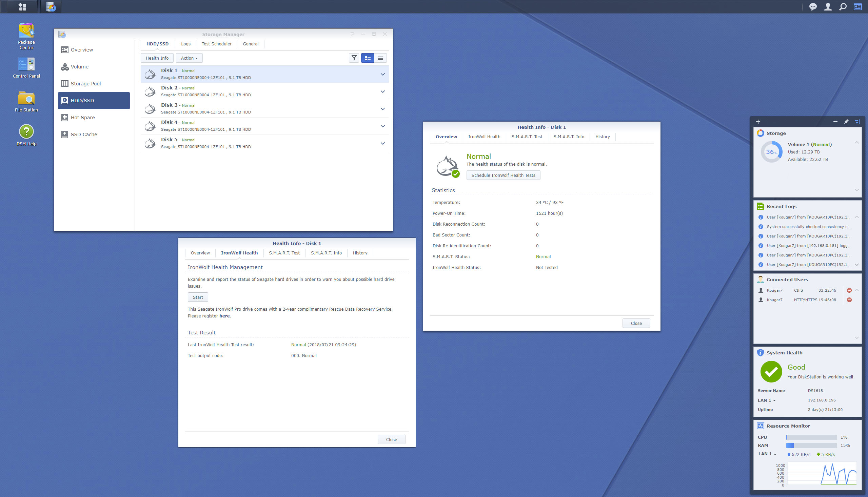Image resolution: width=868 pixels, height=497 pixels.
Task: Switch to Test Scheduler tab
Action: tap(217, 44)
